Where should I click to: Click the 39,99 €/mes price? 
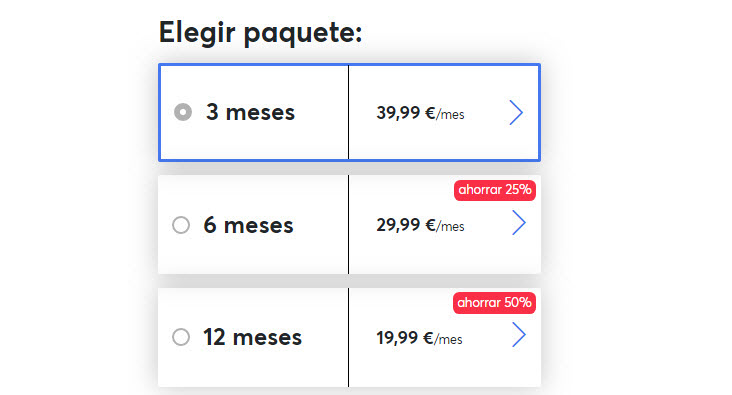coord(420,113)
